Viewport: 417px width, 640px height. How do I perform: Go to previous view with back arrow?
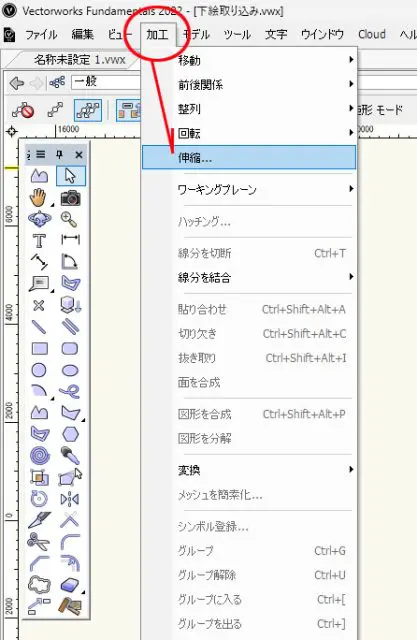(x=17, y=83)
